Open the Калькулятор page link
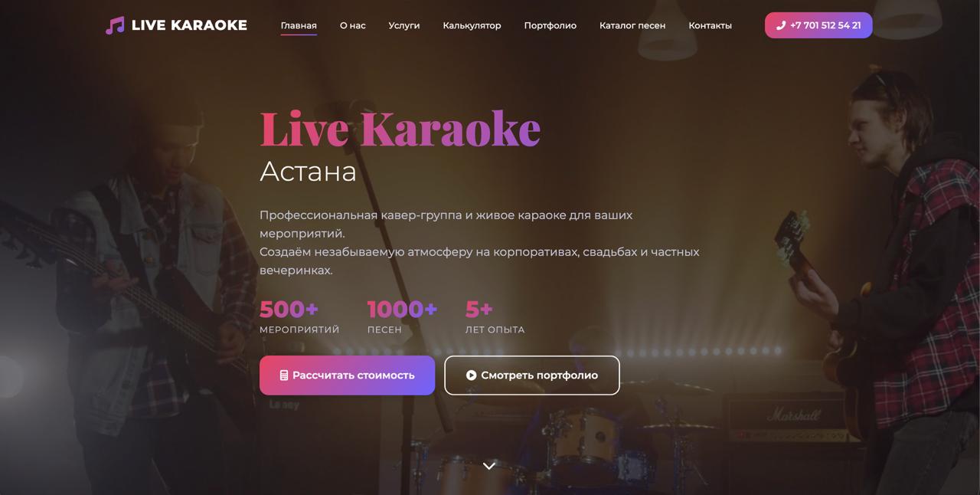The height and width of the screenshot is (495, 980). [x=472, y=25]
